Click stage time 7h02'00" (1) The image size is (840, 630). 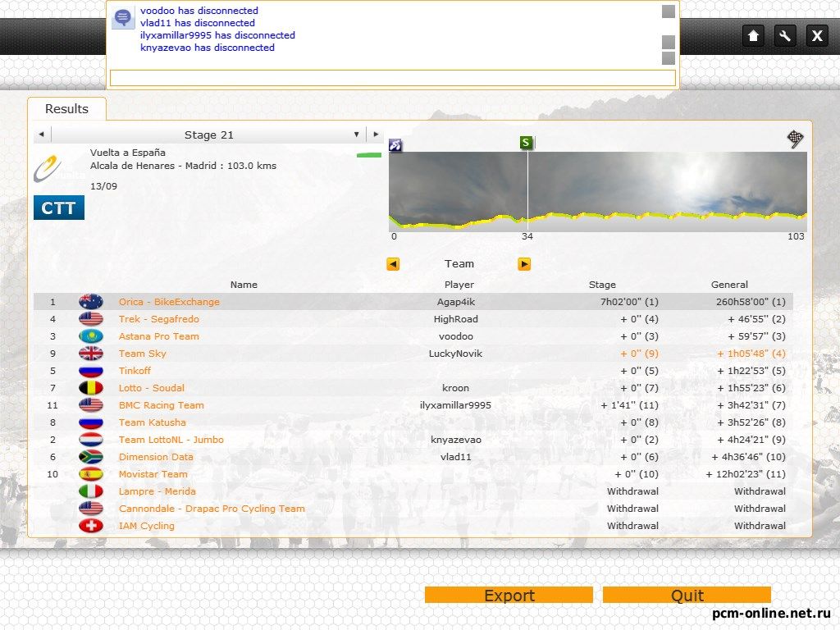[629, 302]
